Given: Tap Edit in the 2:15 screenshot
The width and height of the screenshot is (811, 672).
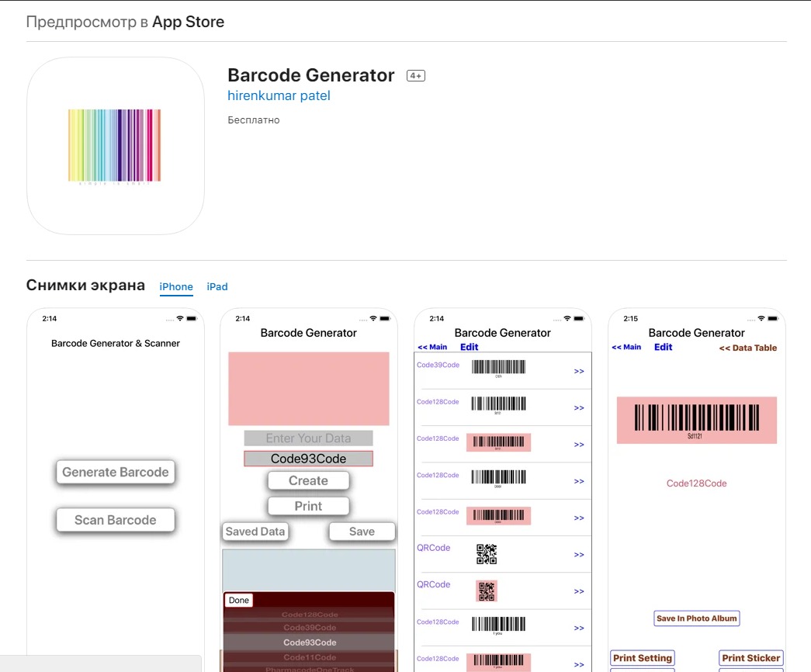Looking at the screenshot, I should 663,347.
